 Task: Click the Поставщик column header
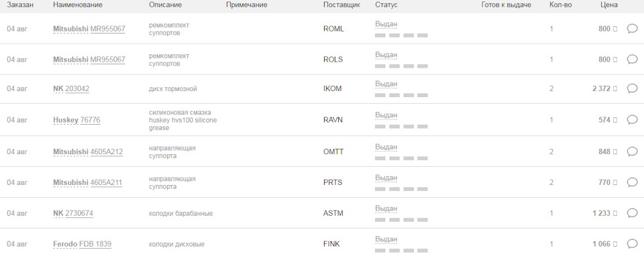(x=341, y=5)
